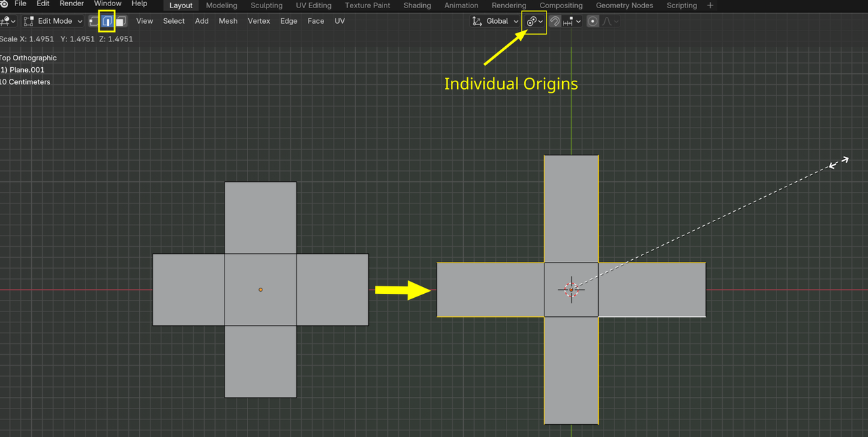Viewport: 868px width, 437px height.
Task: Switch to edge select mode
Action: [x=107, y=21]
